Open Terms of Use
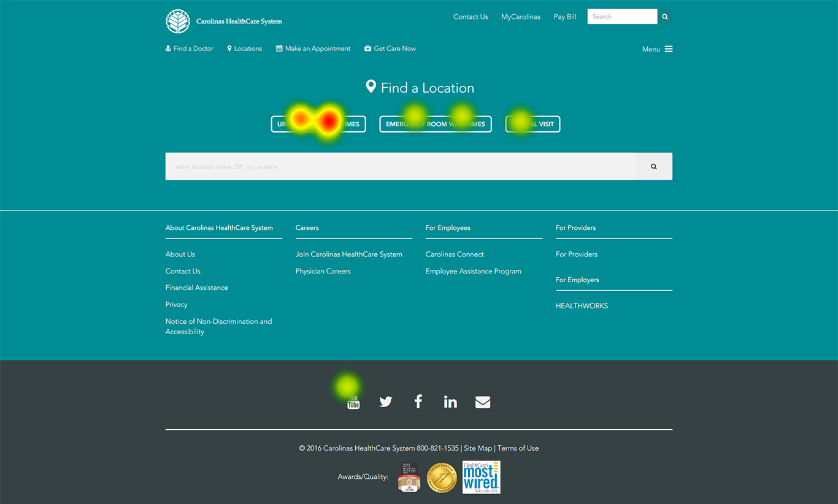Screen dimensions: 838x504 point(518,448)
